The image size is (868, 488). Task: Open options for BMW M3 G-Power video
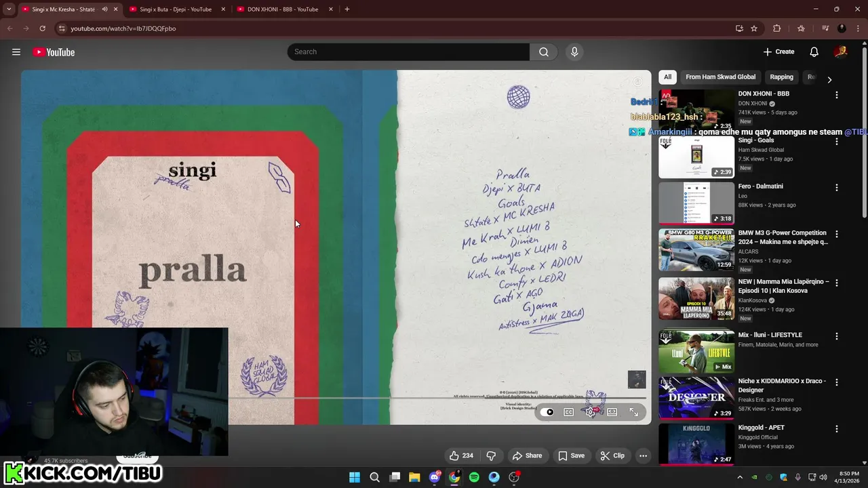click(836, 235)
